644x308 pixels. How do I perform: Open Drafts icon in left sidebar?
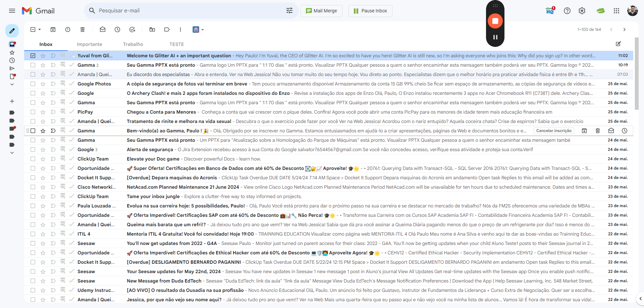point(12,76)
